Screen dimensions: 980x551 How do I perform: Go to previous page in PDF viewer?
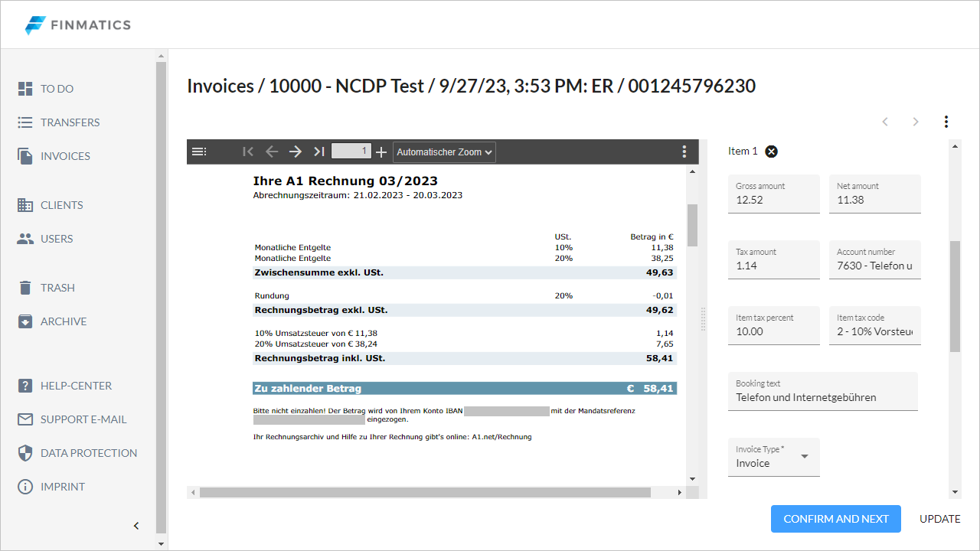tap(271, 152)
